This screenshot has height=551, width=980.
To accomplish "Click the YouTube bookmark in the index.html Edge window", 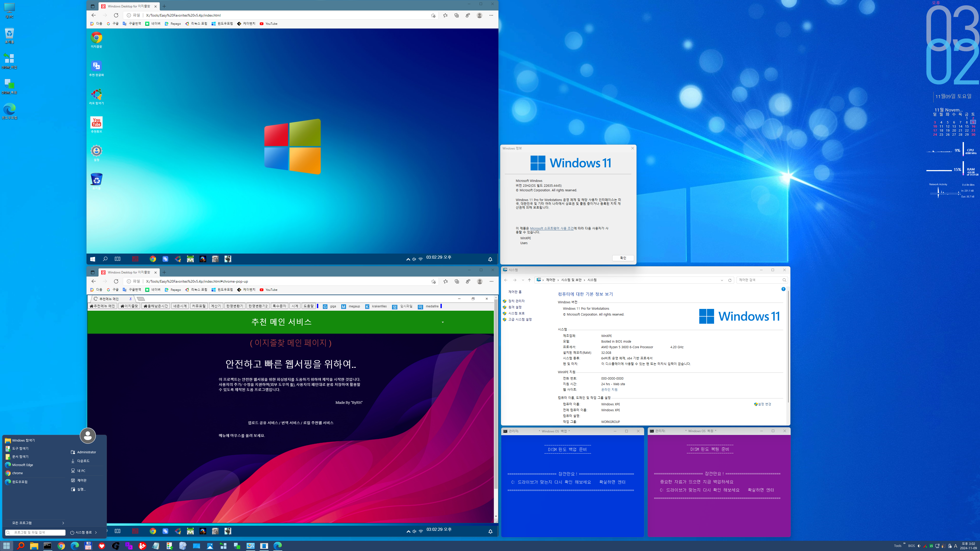I will tap(268, 23).
